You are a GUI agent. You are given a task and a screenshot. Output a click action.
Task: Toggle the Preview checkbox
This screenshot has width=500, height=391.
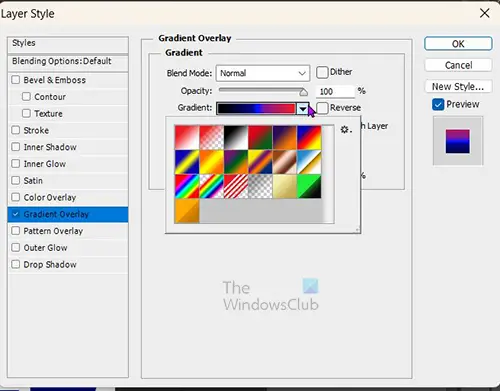(438, 104)
